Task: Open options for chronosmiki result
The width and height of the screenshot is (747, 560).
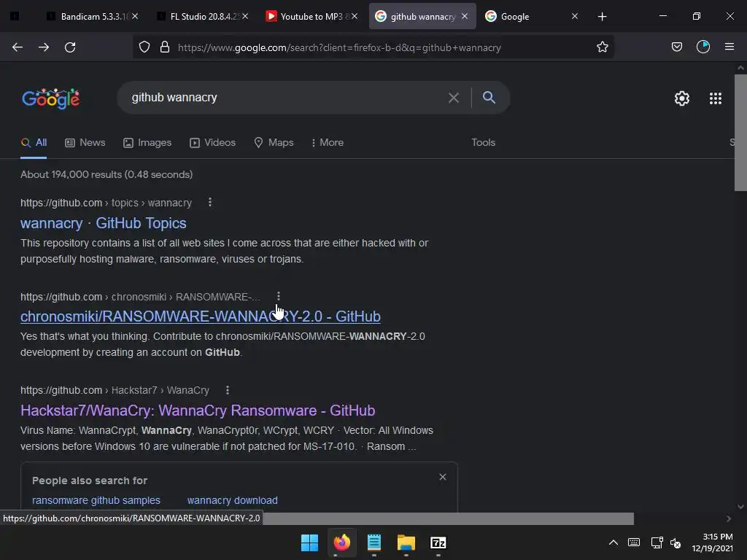Action: click(279, 297)
